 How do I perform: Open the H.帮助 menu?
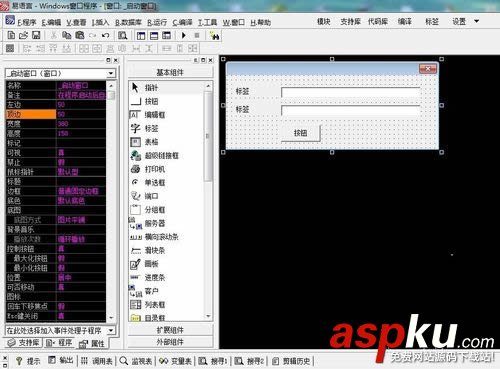point(260,22)
